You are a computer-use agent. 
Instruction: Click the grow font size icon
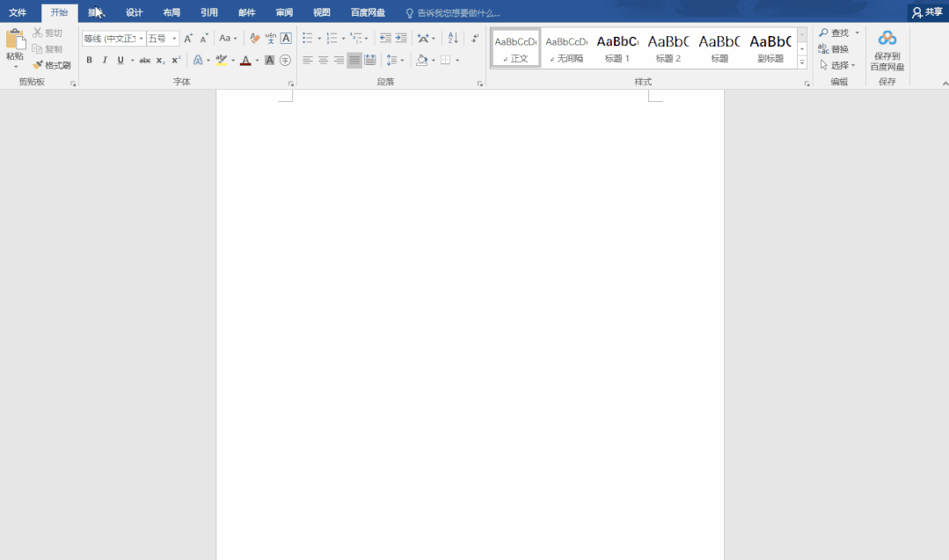click(188, 39)
